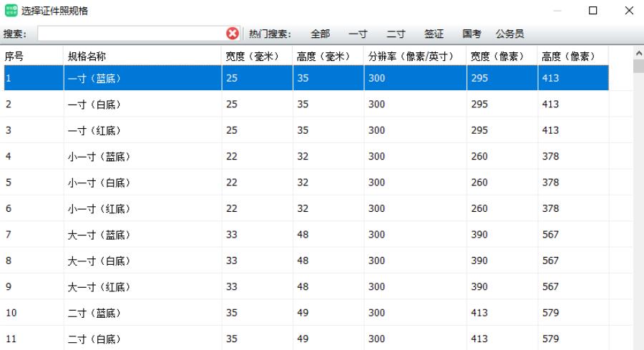Image resolution: width=644 pixels, height=350 pixels.
Task: Filter hot search by 一寸
Action: coord(358,34)
